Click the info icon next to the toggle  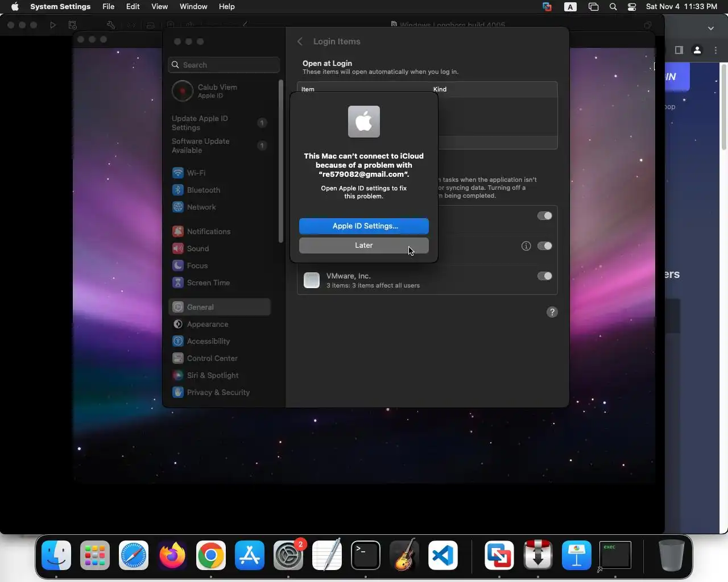tap(526, 246)
